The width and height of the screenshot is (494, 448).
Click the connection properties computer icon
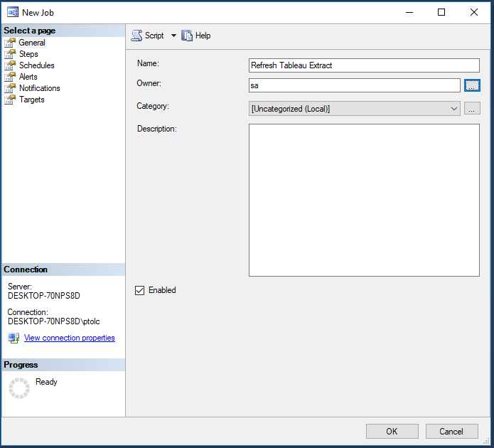coord(14,338)
